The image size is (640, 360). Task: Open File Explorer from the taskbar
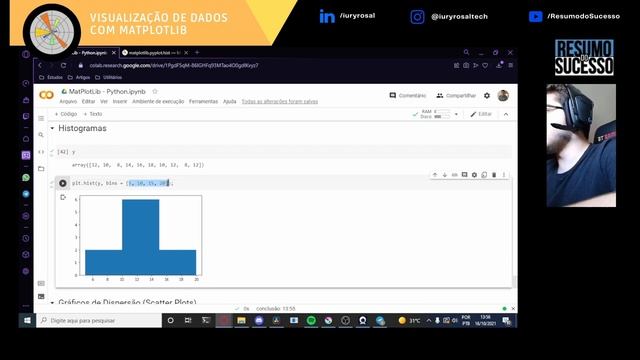pos(241,320)
